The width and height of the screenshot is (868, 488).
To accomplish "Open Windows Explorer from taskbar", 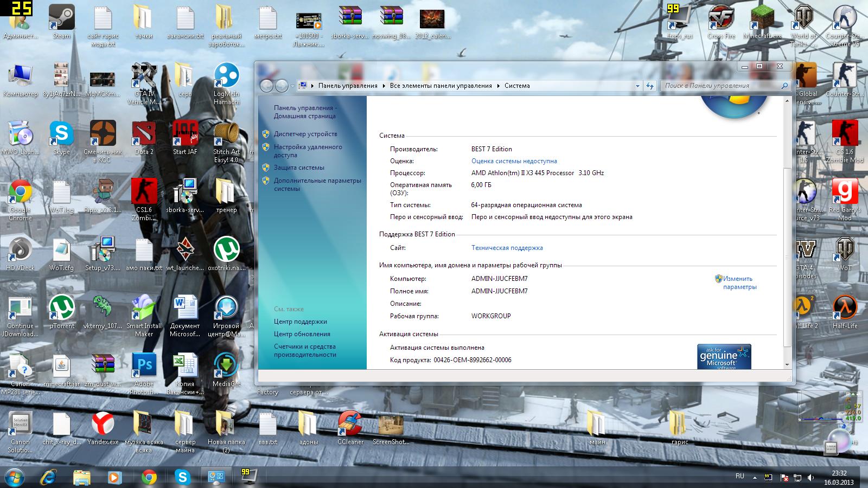I will (82, 477).
